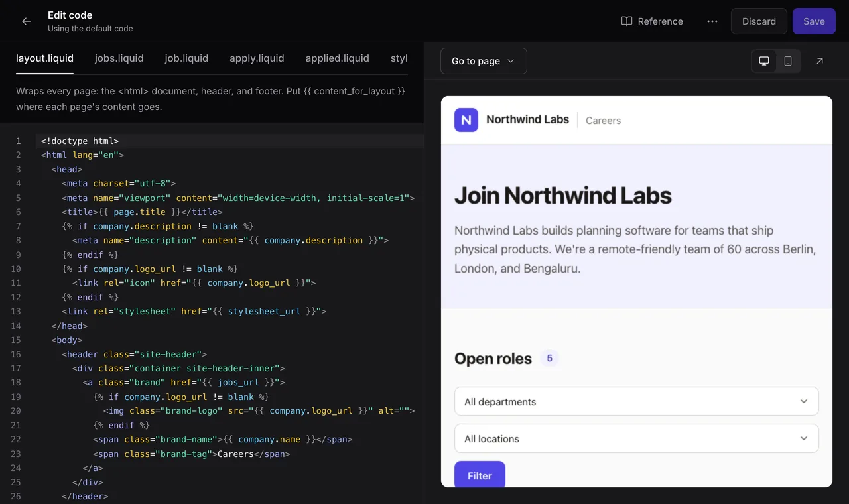The image size is (849, 504).
Task: Open the job.liquid tab
Action: (186, 58)
